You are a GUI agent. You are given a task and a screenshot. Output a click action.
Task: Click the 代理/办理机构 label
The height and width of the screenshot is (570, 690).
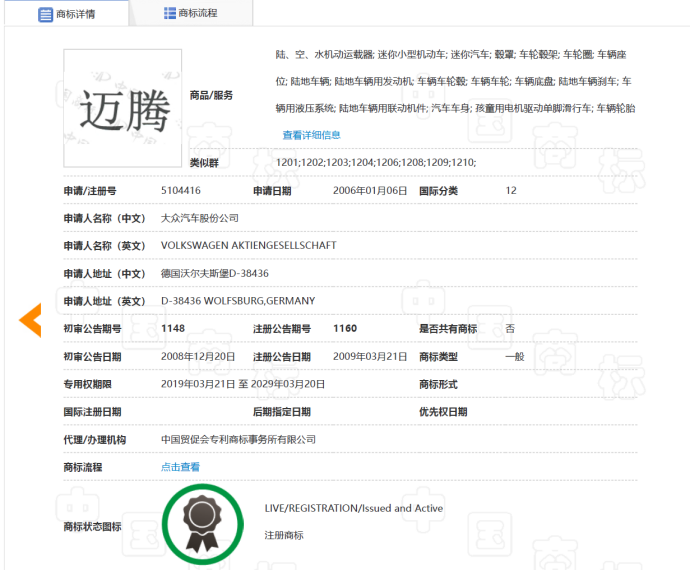click(x=95, y=440)
